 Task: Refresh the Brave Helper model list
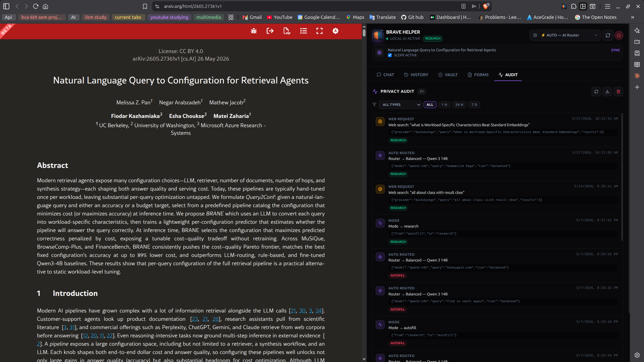pos(608,35)
